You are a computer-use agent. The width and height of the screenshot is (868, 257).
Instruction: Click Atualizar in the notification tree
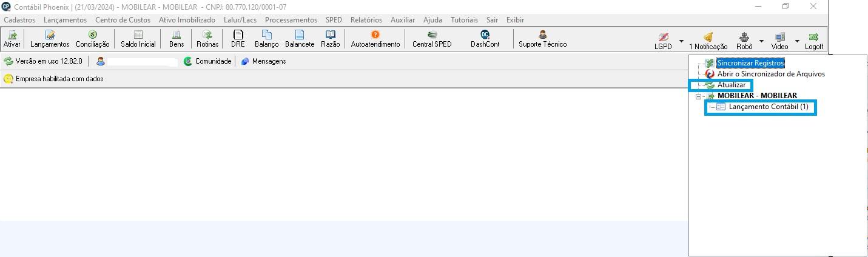pos(732,85)
